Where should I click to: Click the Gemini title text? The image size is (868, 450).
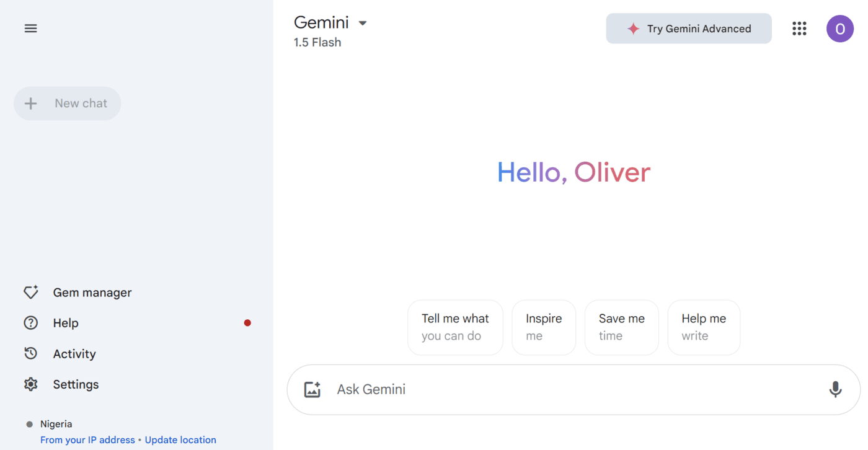pos(321,22)
